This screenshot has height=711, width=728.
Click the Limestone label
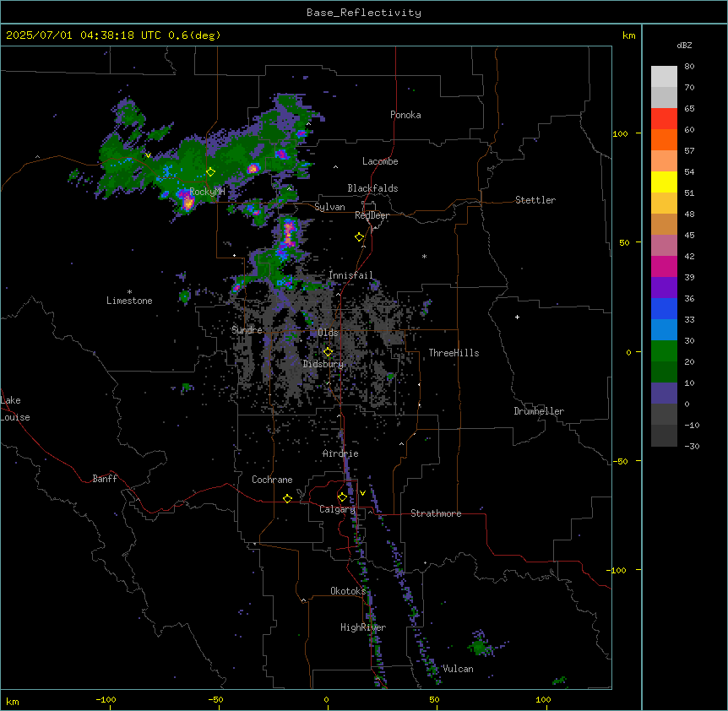click(x=129, y=301)
